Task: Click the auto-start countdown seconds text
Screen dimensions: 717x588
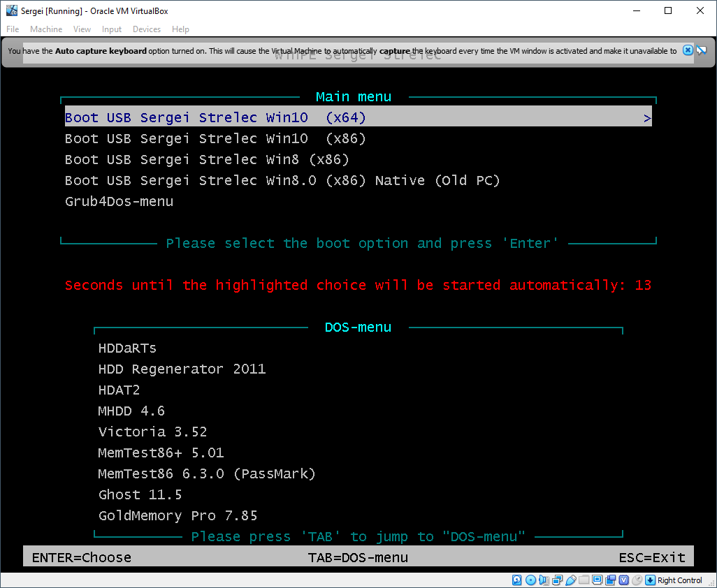Action: coord(358,285)
